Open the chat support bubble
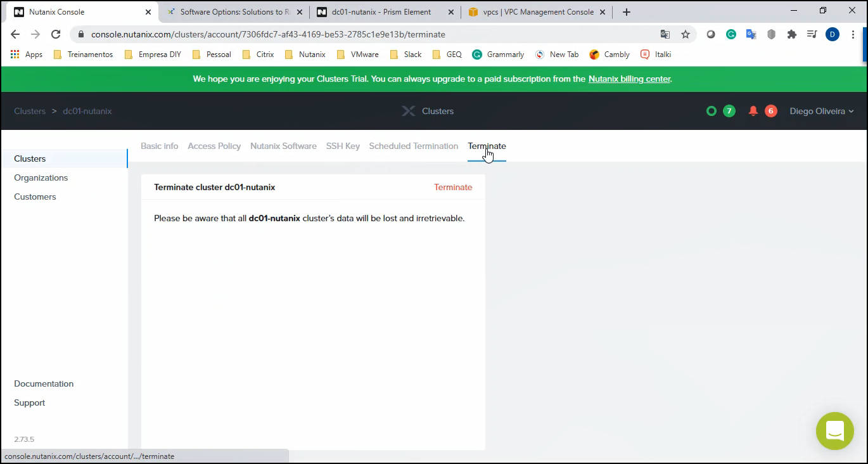Image resolution: width=868 pixels, height=464 pixels. (834, 431)
